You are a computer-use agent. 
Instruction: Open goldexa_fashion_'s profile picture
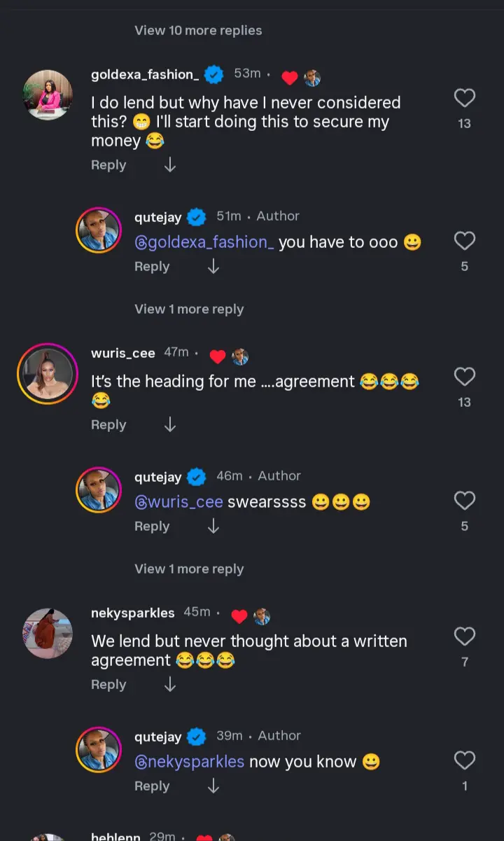coord(48,95)
